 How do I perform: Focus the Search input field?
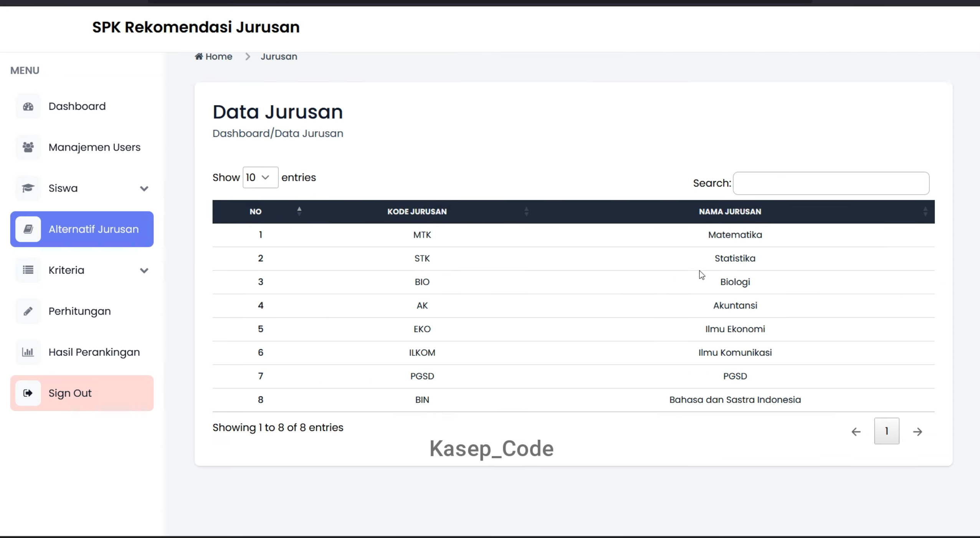point(831,183)
